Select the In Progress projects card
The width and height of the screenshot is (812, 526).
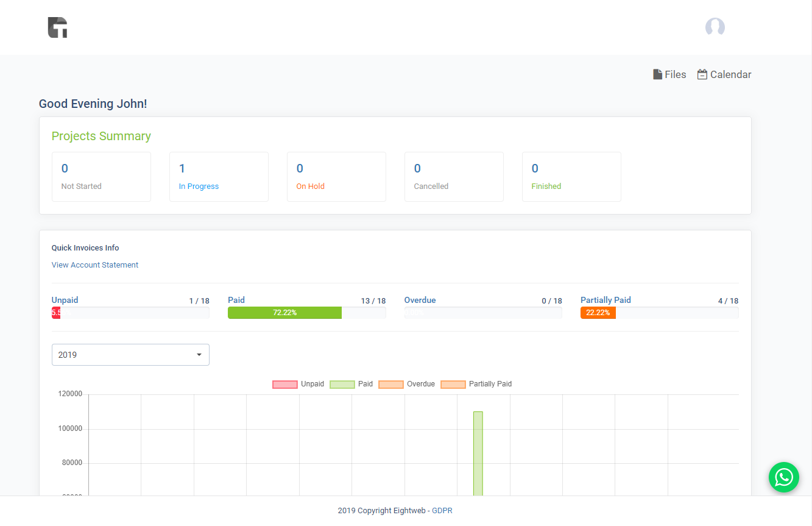tap(219, 177)
